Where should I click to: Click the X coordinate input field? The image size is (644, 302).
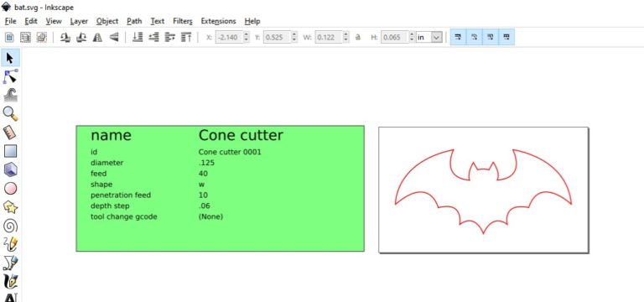point(229,38)
